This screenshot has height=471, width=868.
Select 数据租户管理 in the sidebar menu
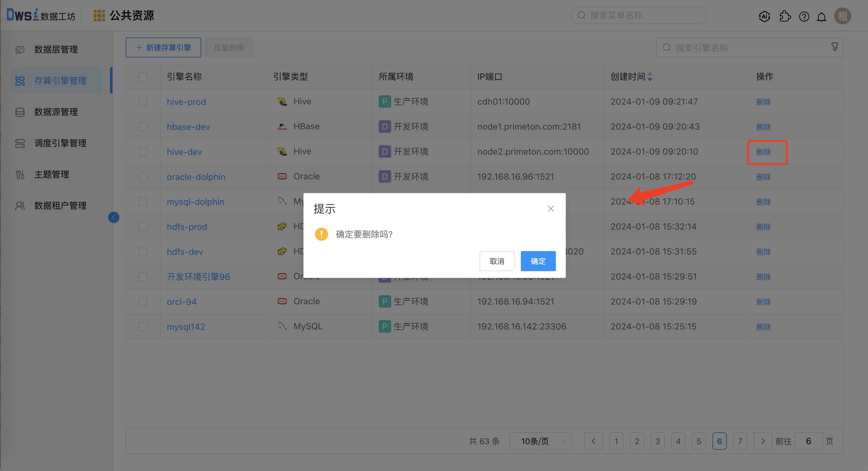coord(60,205)
